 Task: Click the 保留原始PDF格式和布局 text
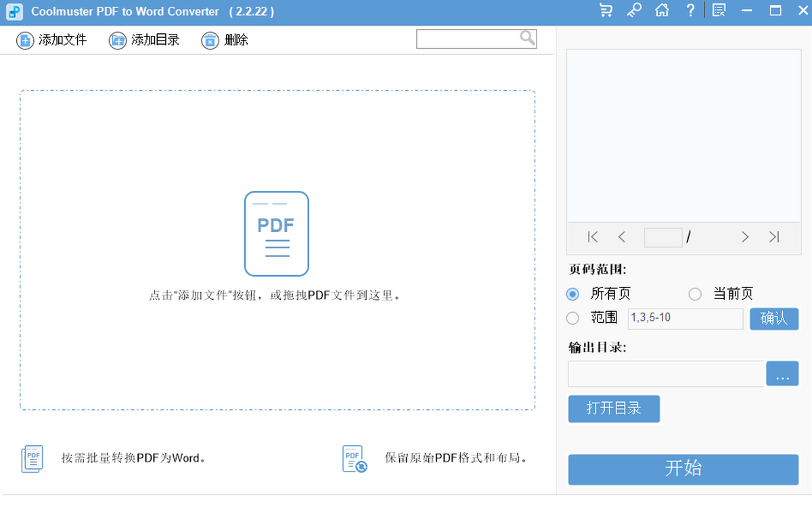pyautogui.click(x=456, y=458)
